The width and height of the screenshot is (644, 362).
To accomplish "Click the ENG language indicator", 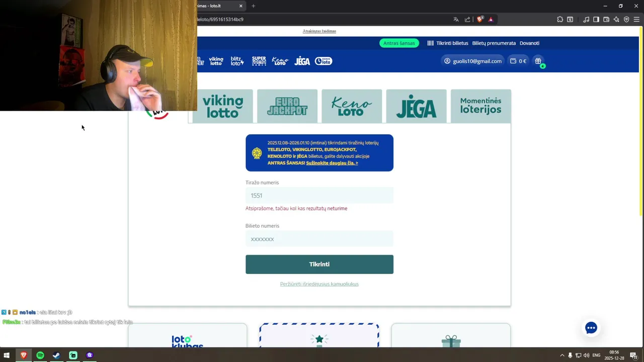I will [597, 355].
